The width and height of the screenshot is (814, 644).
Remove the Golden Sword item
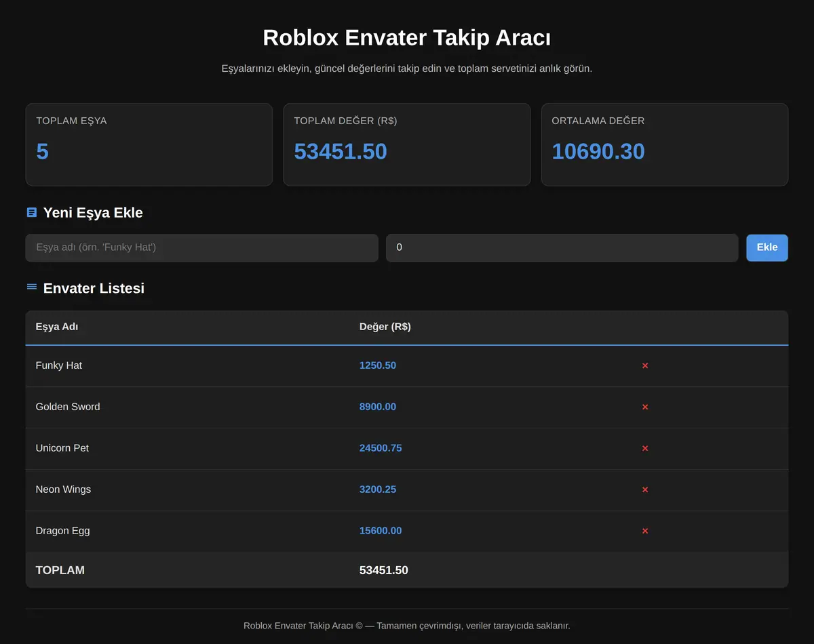645,407
